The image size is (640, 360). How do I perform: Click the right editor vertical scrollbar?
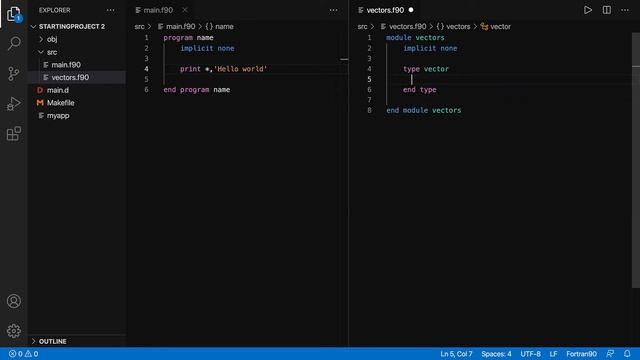click(x=636, y=160)
